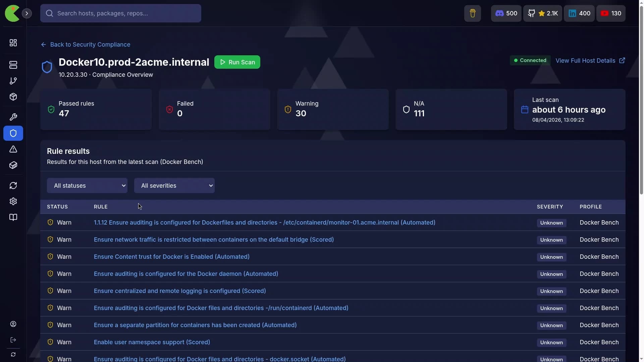This screenshot has width=644, height=362.
Task: Go back to Security Compliance
Action: click(x=86, y=45)
